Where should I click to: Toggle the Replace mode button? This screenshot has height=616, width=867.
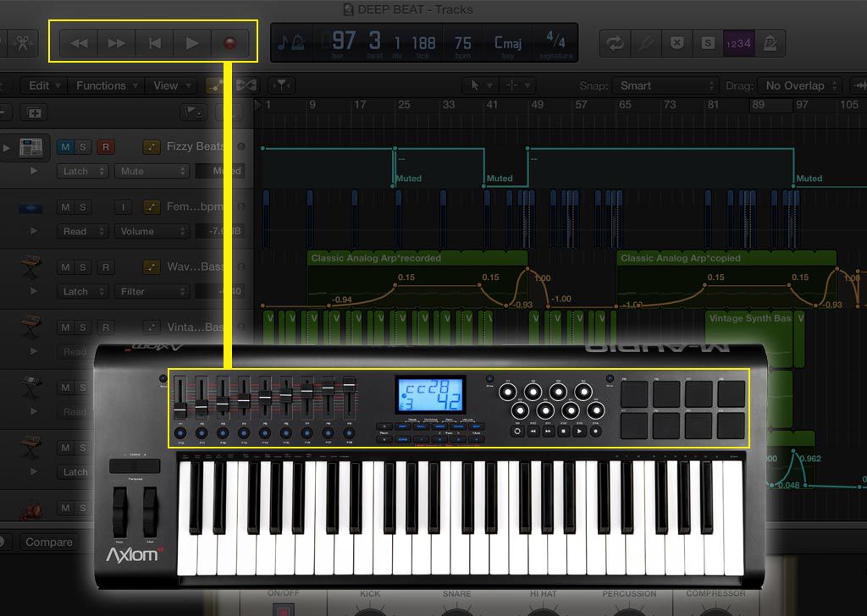click(676, 43)
